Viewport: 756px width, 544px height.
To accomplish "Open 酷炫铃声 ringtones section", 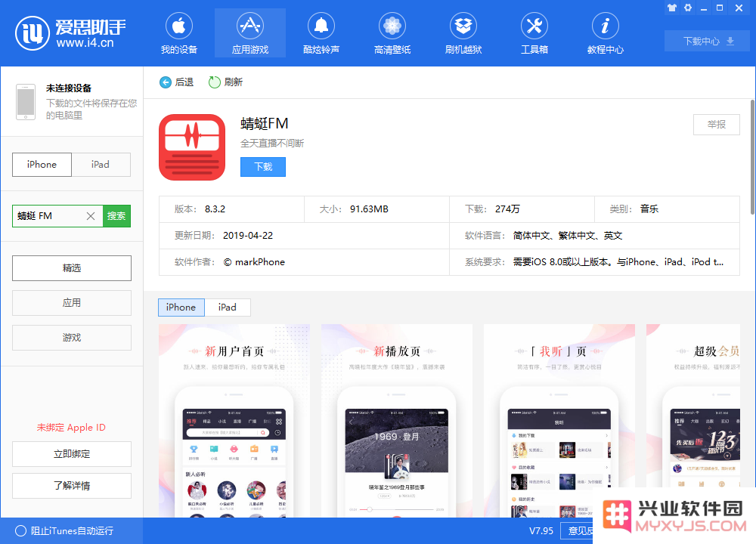I will tap(321, 32).
